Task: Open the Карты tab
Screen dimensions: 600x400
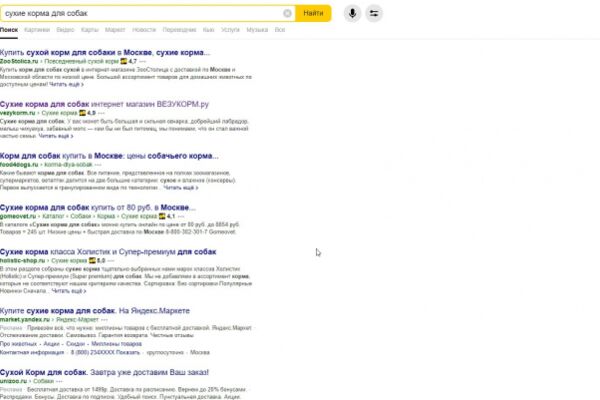Action: tap(90, 30)
